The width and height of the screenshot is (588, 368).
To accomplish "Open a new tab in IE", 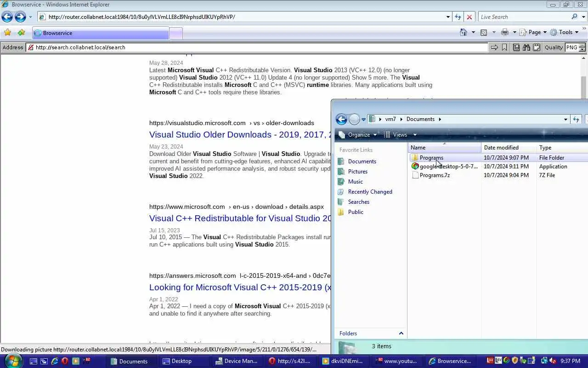I will tap(176, 33).
